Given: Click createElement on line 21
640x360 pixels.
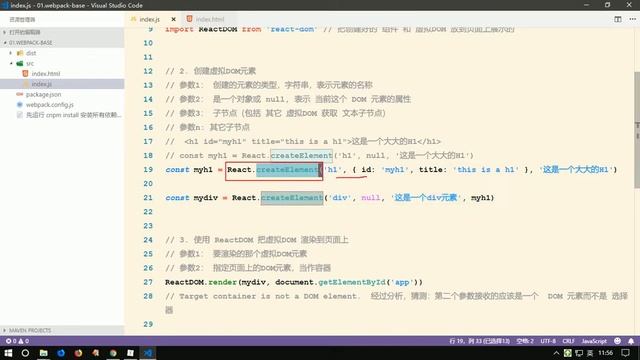Looking at the screenshot, I should pos(292,198).
